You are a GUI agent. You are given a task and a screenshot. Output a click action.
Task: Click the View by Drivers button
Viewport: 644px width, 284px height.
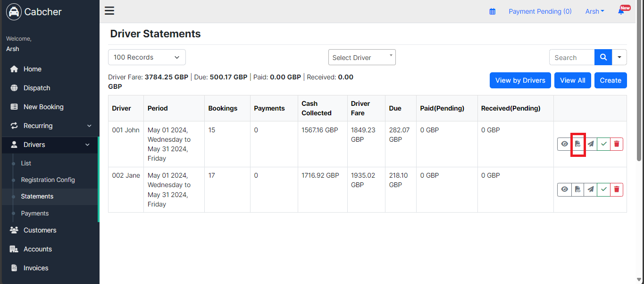click(x=520, y=80)
